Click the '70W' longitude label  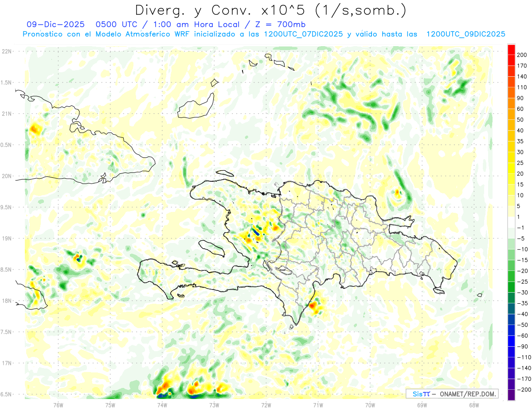click(370, 405)
